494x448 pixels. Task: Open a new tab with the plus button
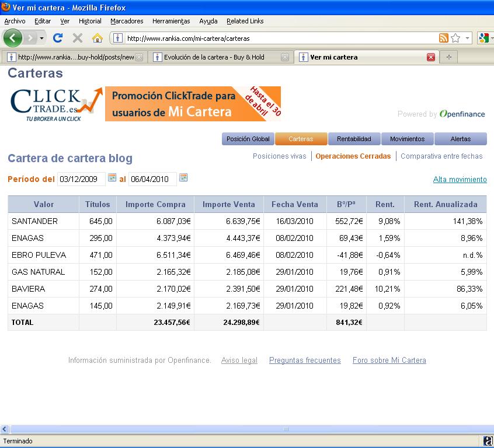point(449,57)
